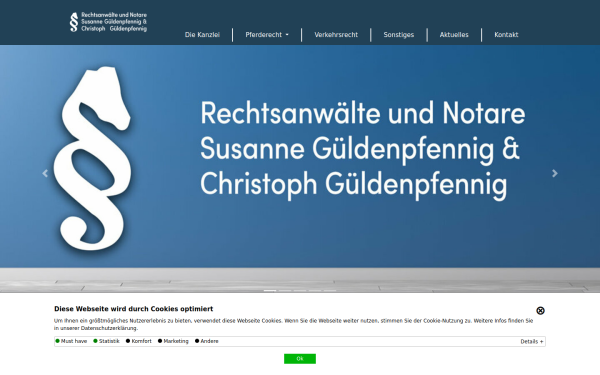Select fifth carousel slide indicator
Screen dimensions: 600x375
tap(330, 290)
